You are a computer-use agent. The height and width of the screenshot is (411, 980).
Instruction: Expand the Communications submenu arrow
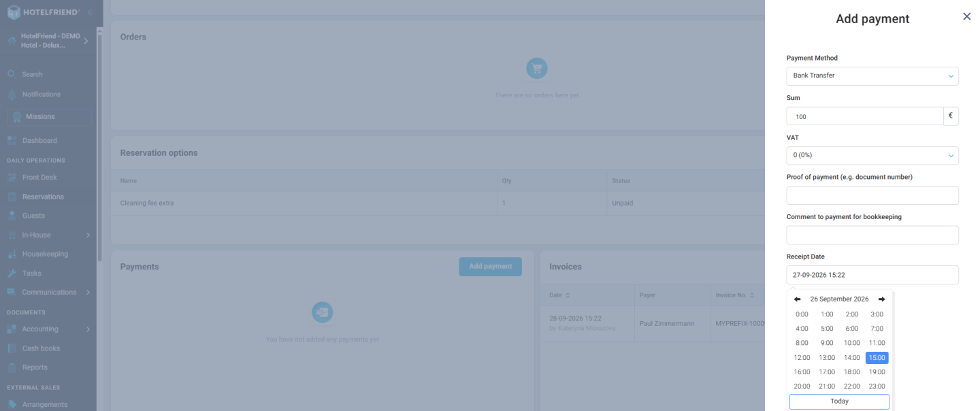[x=88, y=293]
